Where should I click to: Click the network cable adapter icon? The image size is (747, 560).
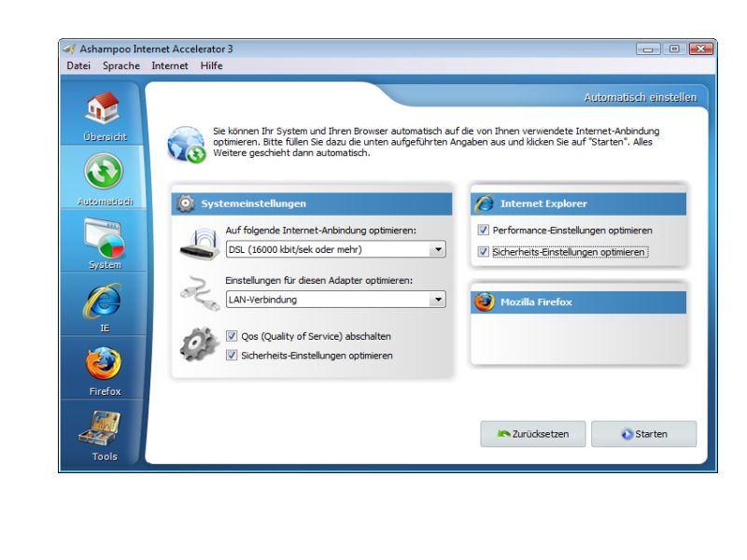[x=200, y=293]
